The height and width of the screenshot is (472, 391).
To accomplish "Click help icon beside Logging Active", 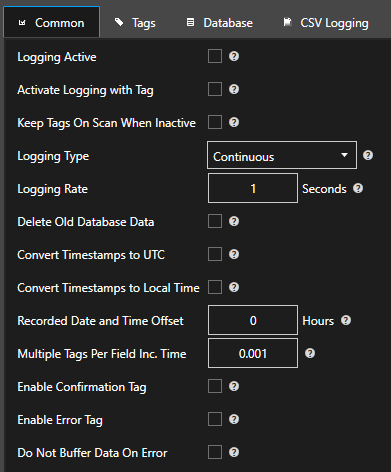I will [234, 56].
